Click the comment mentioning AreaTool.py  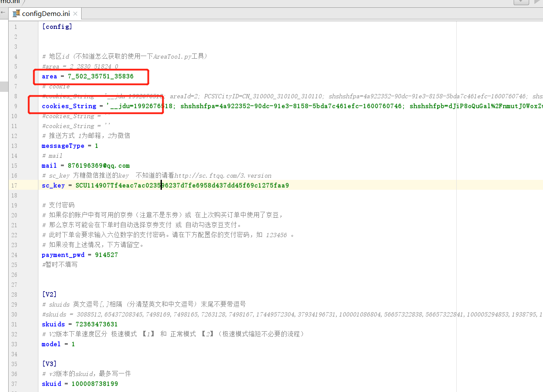coord(125,56)
